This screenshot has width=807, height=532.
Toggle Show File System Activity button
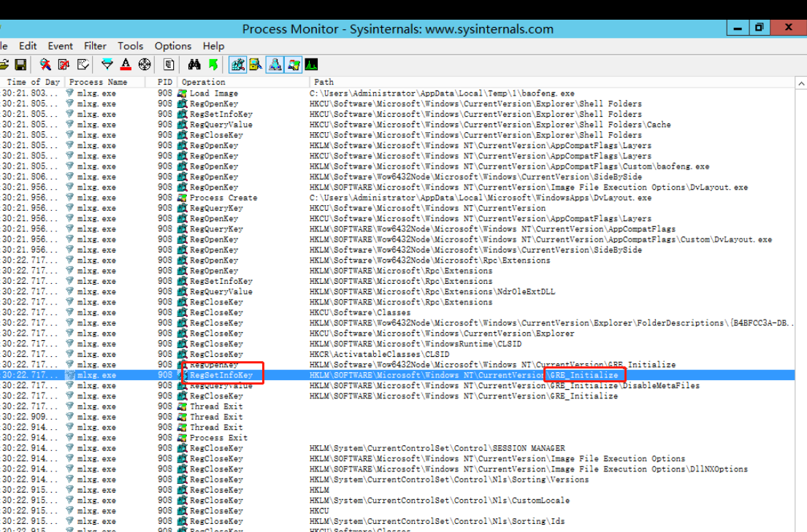point(256,65)
